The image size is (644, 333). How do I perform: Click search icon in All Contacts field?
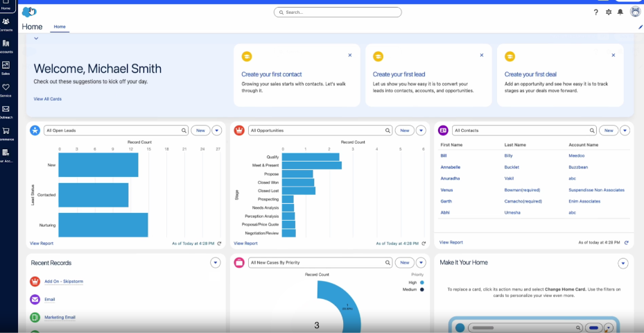pos(592,130)
